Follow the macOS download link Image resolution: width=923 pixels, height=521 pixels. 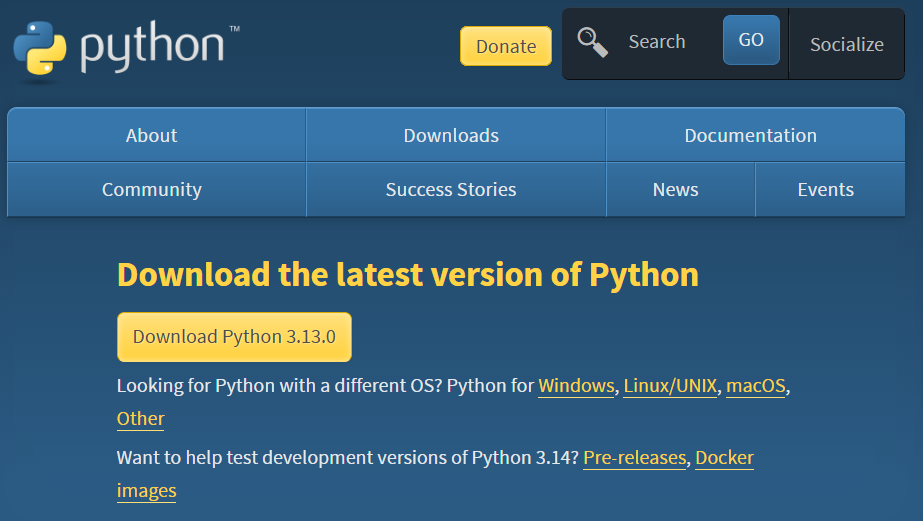[x=756, y=385]
